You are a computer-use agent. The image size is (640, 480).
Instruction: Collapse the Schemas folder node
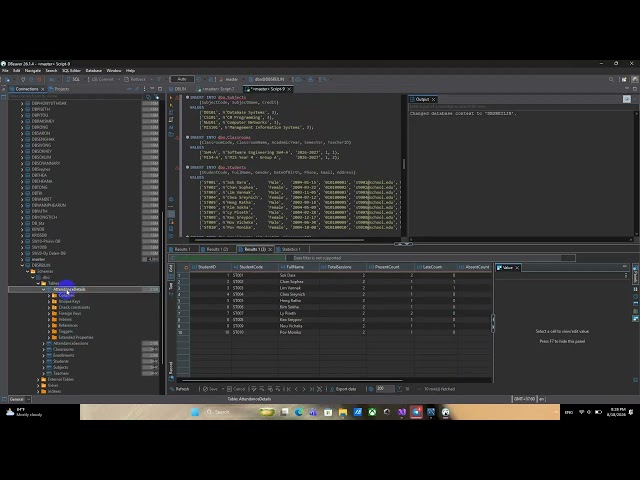(x=27, y=271)
